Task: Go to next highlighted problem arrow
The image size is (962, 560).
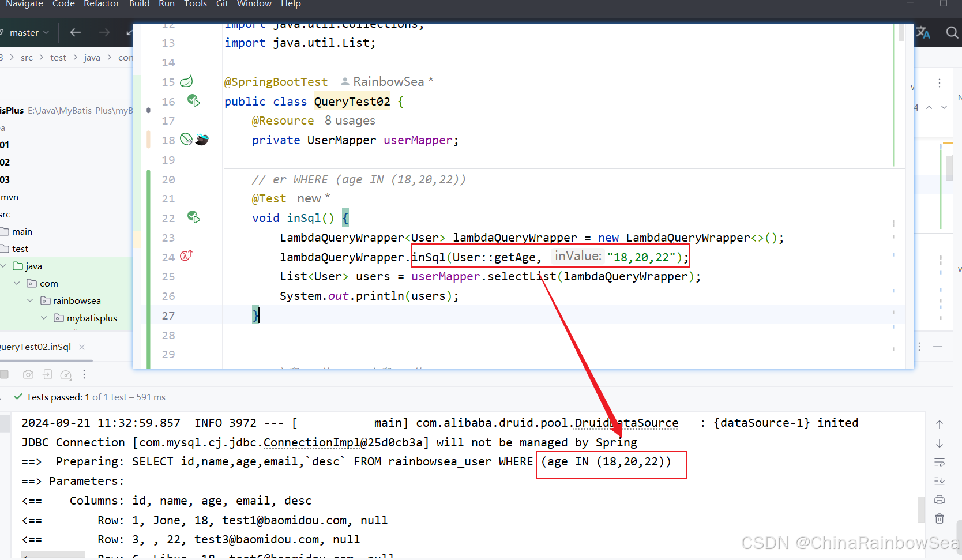Action: coord(944,107)
